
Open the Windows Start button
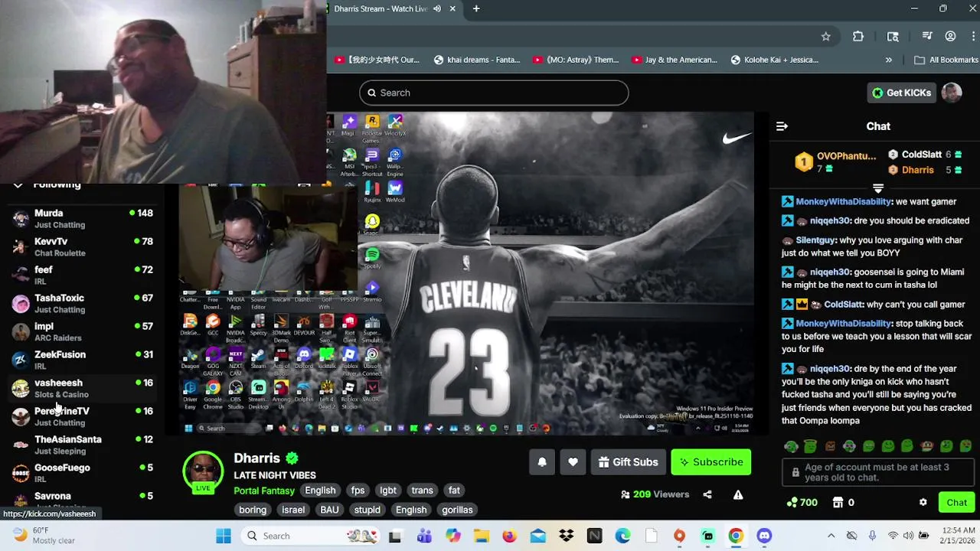point(223,536)
